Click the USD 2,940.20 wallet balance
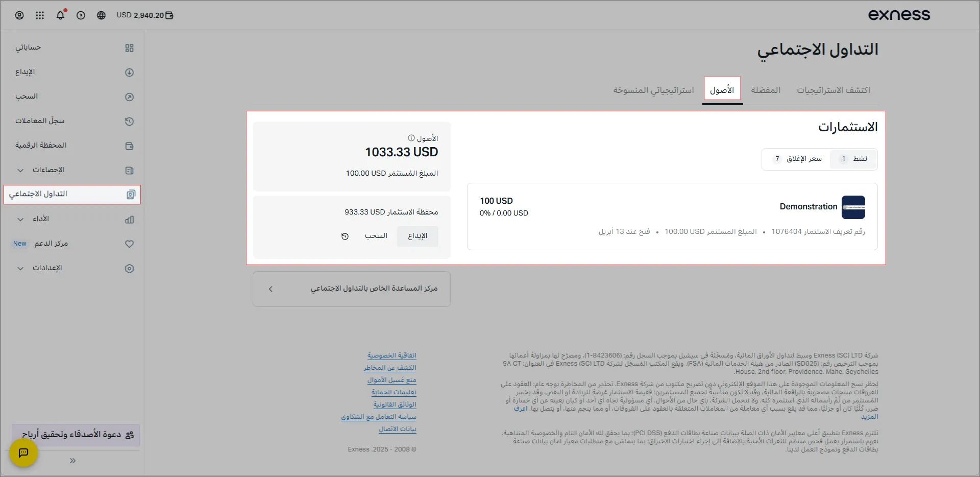This screenshot has width=980, height=477. (x=145, y=15)
